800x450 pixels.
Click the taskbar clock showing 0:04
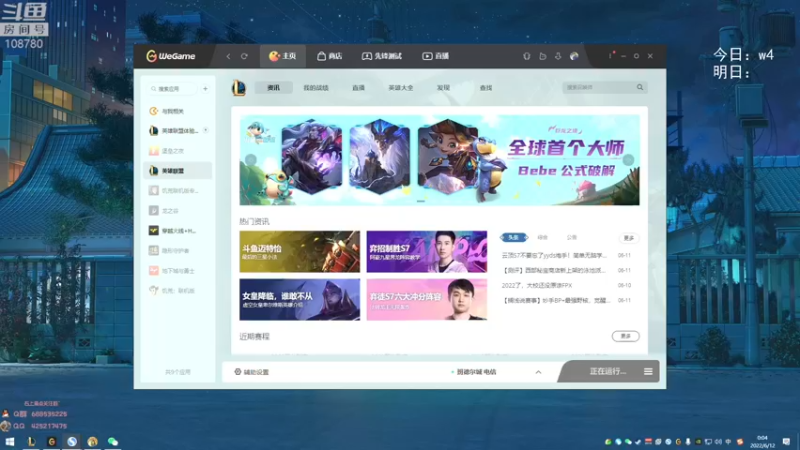(x=762, y=441)
